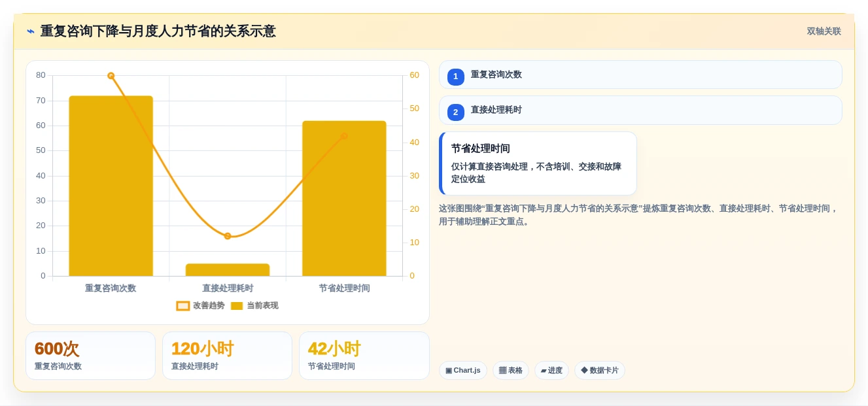Open the 节省处理时间 highlighted card

538,163
